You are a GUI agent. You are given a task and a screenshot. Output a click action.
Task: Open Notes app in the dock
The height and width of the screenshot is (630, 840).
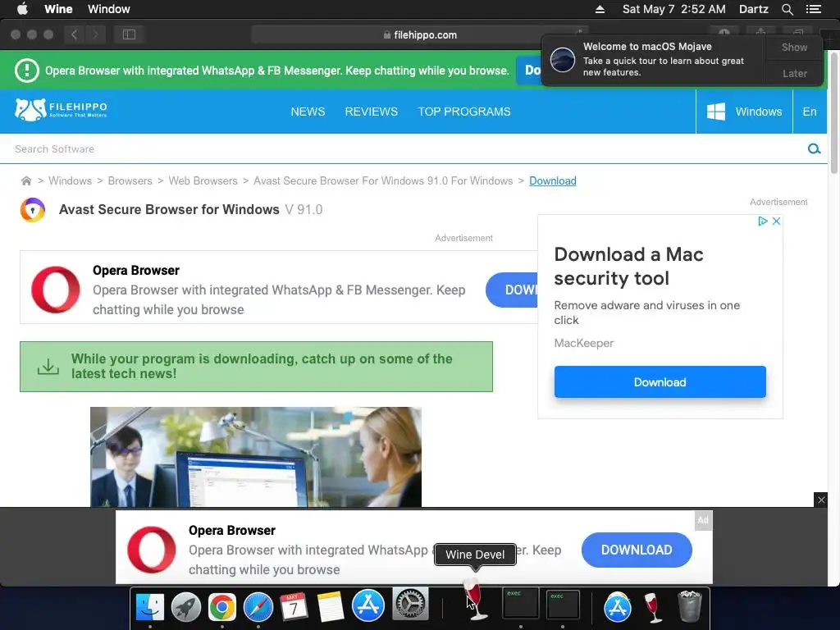tap(330, 607)
